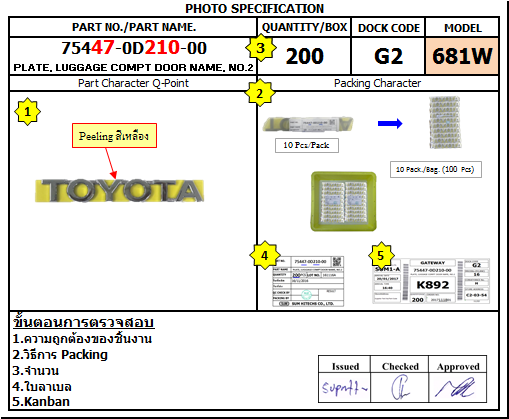Click the green tray packing photo

(344, 201)
